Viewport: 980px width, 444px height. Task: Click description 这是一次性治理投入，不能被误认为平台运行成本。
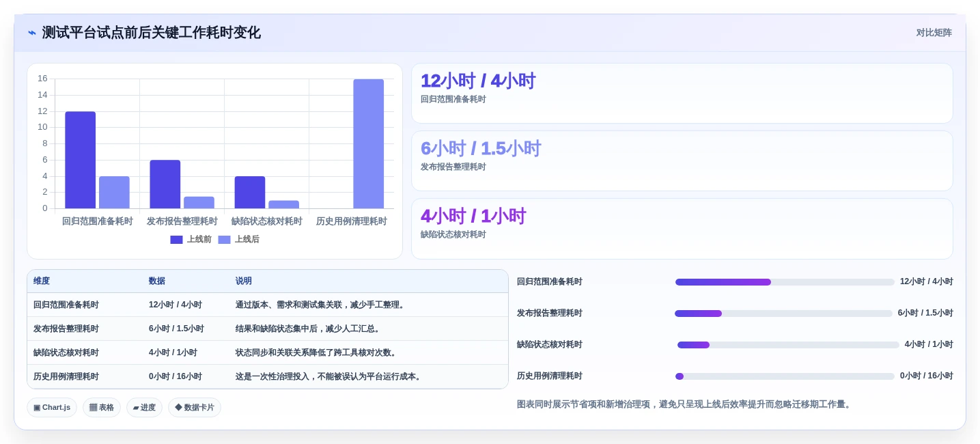point(330,376)
